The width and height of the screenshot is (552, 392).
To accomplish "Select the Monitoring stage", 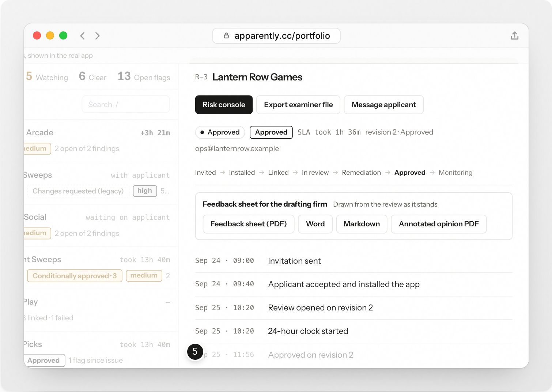I will click(455, 173).
